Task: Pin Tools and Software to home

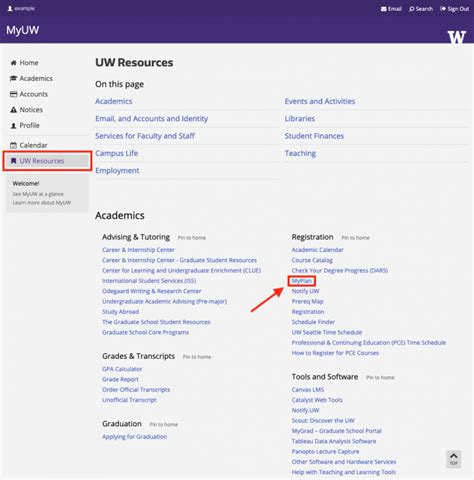Action: click(x=380, y=378)
